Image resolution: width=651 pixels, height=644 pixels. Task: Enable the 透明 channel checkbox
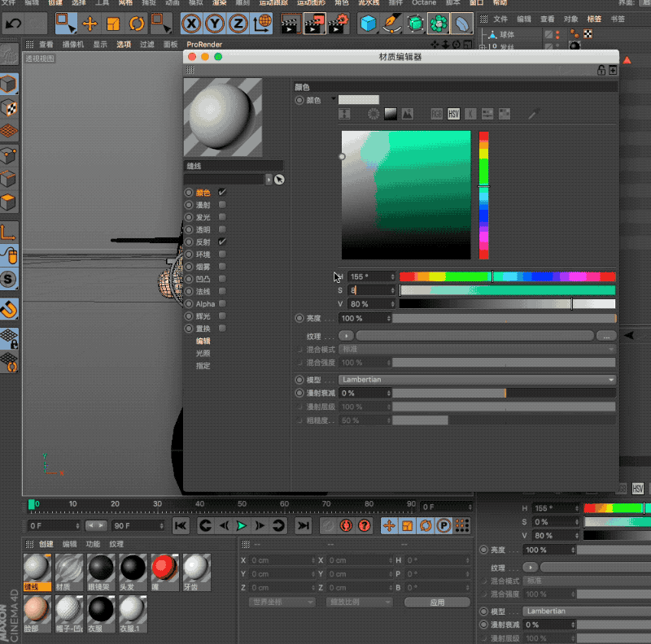[x=222, y=230]
